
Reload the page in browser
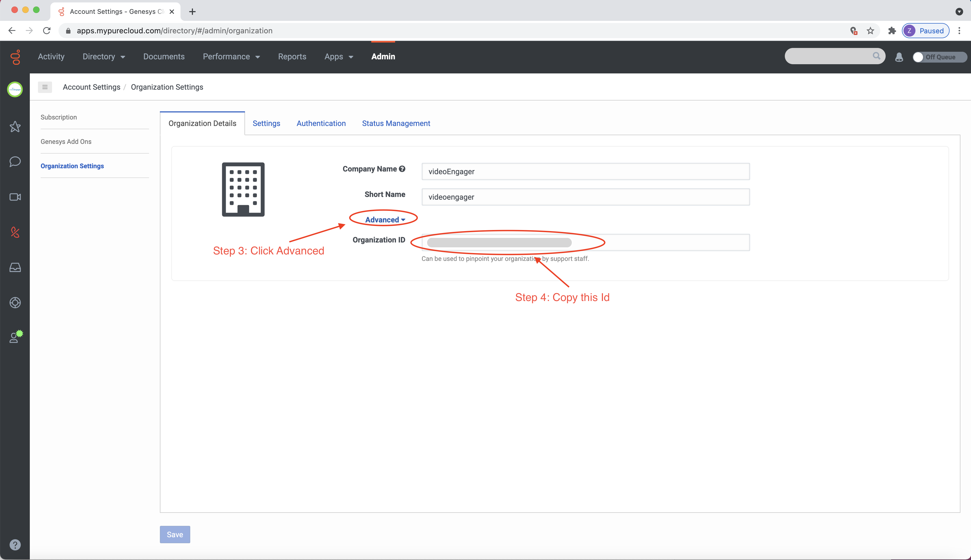pyautogui.click(x=47, y=31)
